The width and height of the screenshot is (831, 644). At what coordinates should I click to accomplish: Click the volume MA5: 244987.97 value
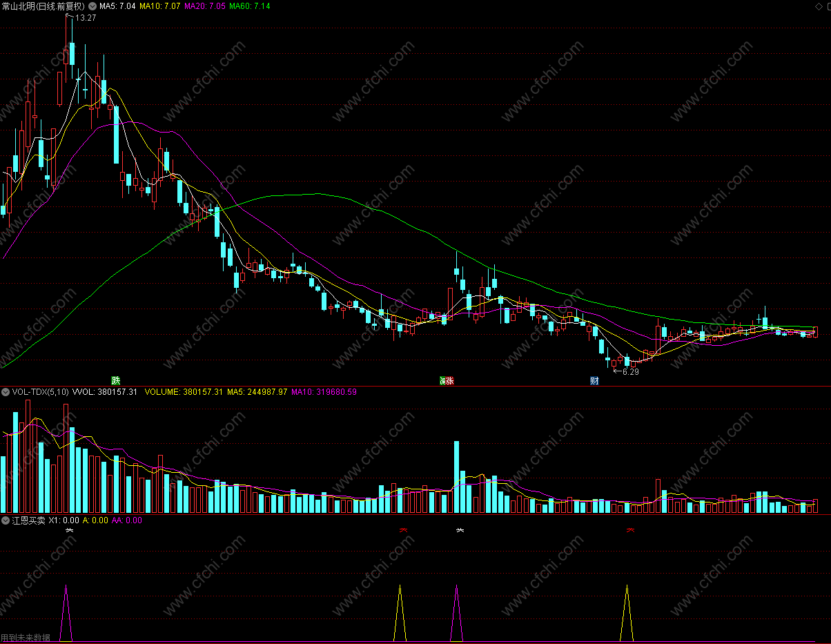coord(258,391)
